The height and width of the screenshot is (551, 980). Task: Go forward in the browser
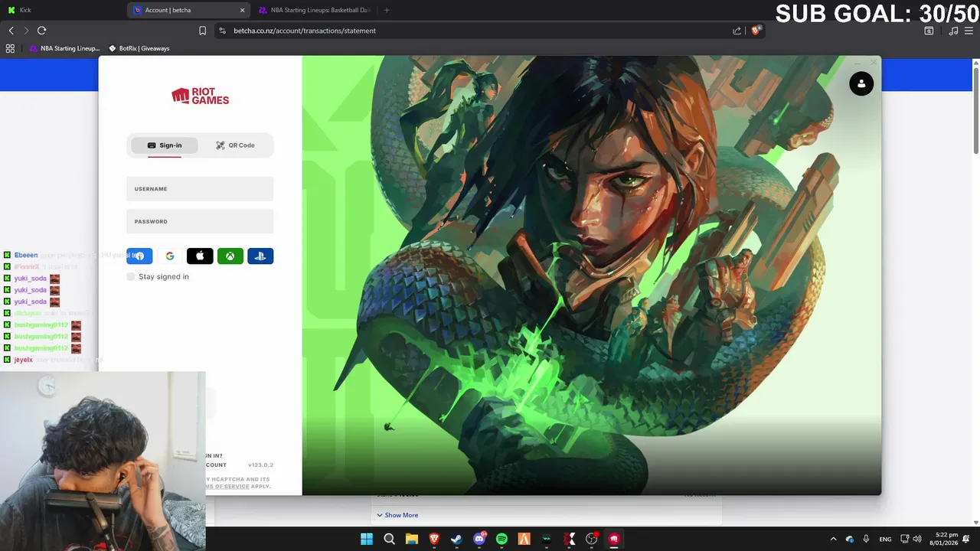click(x=26, y=31)
